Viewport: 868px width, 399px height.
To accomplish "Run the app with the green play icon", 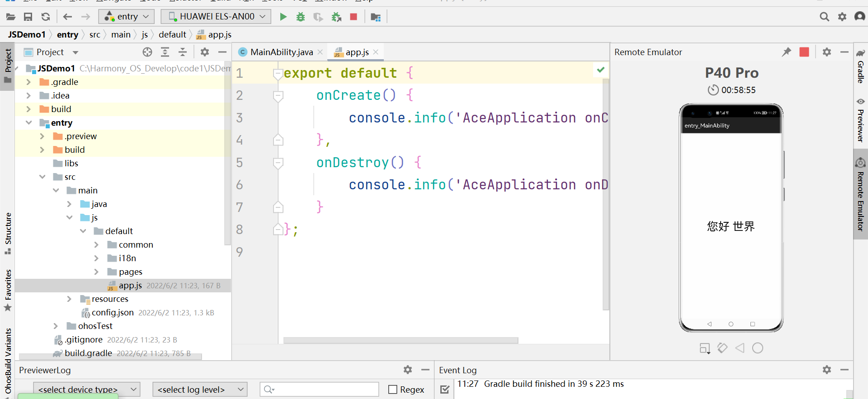I will point(283,17).
